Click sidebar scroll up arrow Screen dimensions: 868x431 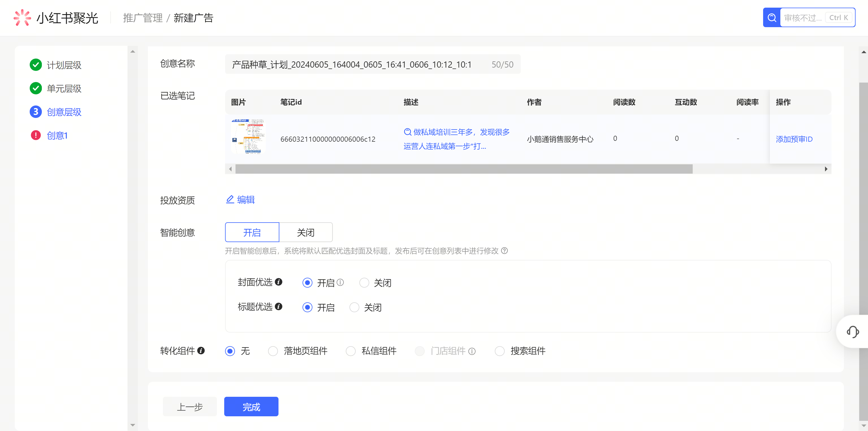point(133,51)
